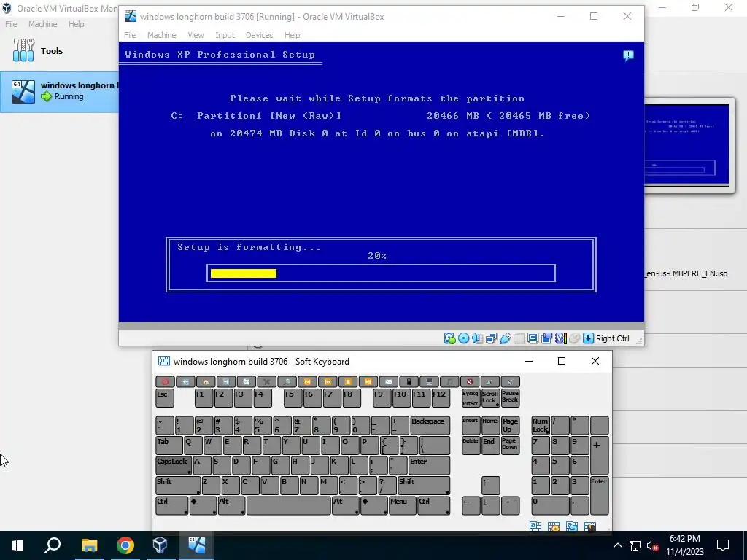Screen dimensions: 747x560
Task: Open File menu in VirtualBox Manager
Action: tap(11, 24)
